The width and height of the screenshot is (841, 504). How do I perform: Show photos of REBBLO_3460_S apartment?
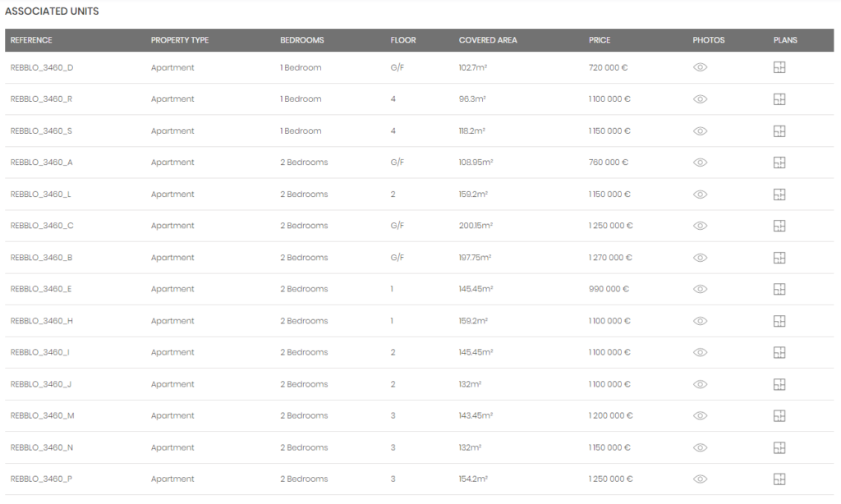coord(700,131)
